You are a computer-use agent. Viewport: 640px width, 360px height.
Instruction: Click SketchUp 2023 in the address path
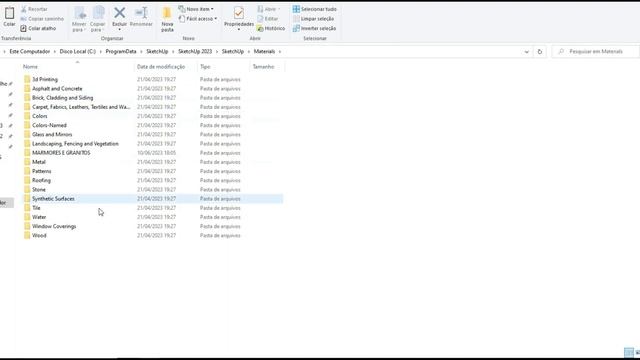tap(195, 51)
